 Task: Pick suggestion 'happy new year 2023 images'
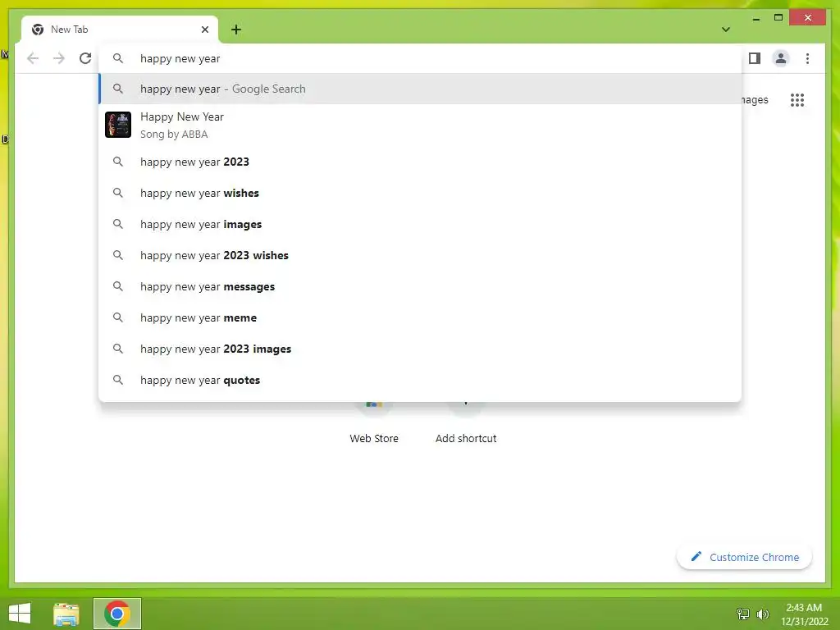[x=421, y=349]
